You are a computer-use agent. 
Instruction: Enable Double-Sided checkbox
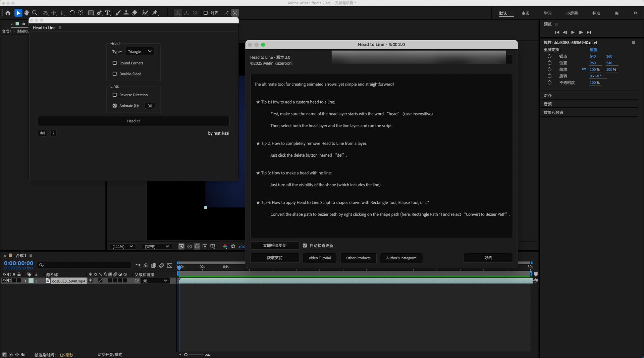click(x=115, y=74)
